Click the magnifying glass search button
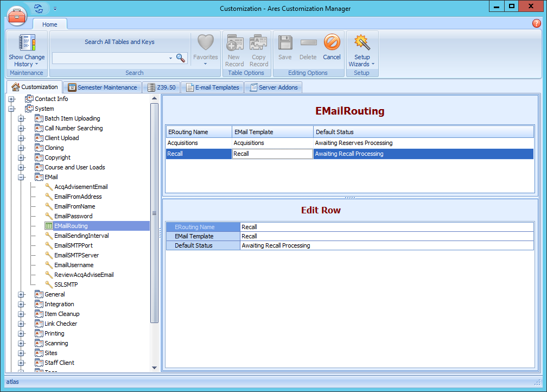This screenshot has width=547, height=392. 181,58
